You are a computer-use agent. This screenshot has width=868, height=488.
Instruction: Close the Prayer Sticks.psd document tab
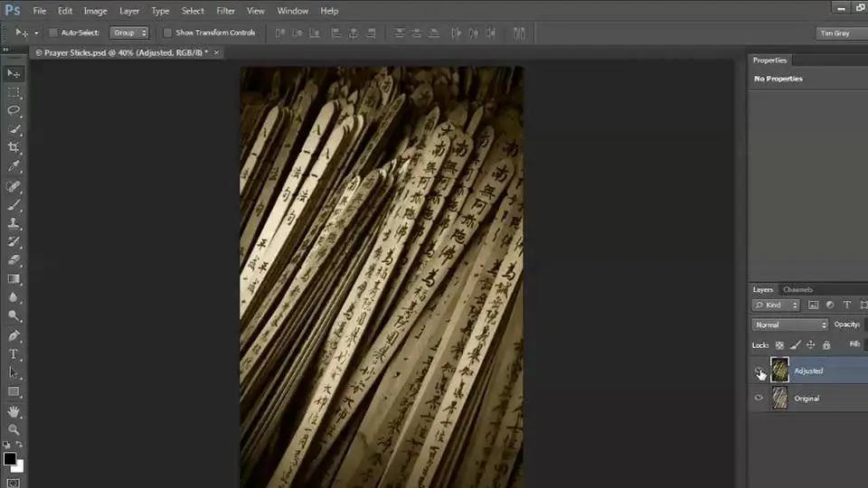pyautogui.click(x=216, y=52)
